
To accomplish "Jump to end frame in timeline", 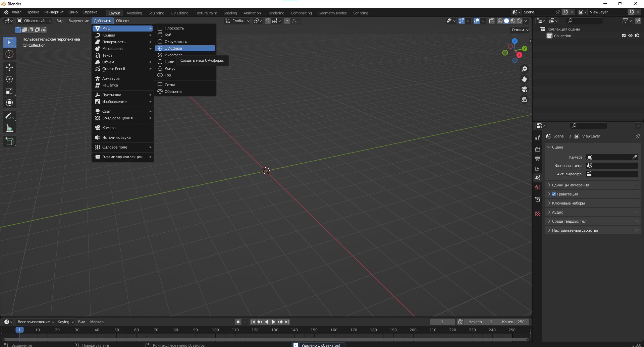I will pos(287,322).
